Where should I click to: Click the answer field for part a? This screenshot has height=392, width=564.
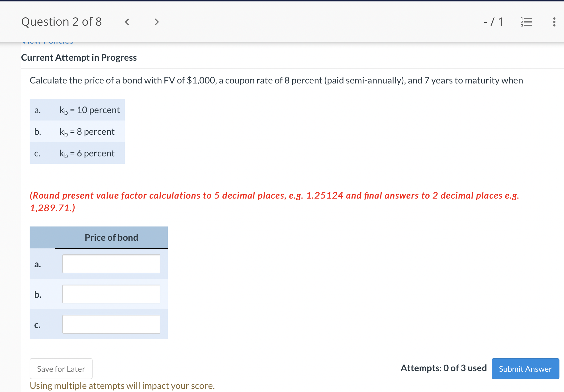tap(111, 264)
